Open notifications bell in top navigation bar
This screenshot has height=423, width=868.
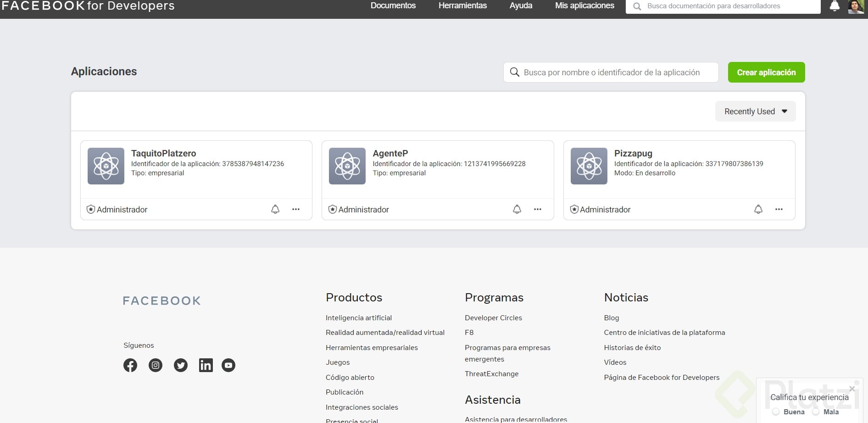(835, 6)
